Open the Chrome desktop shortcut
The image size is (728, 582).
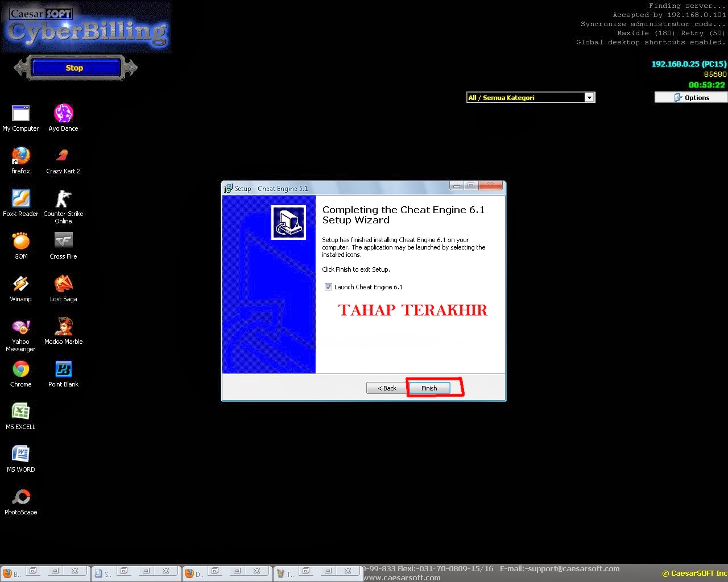click(20, 373)
